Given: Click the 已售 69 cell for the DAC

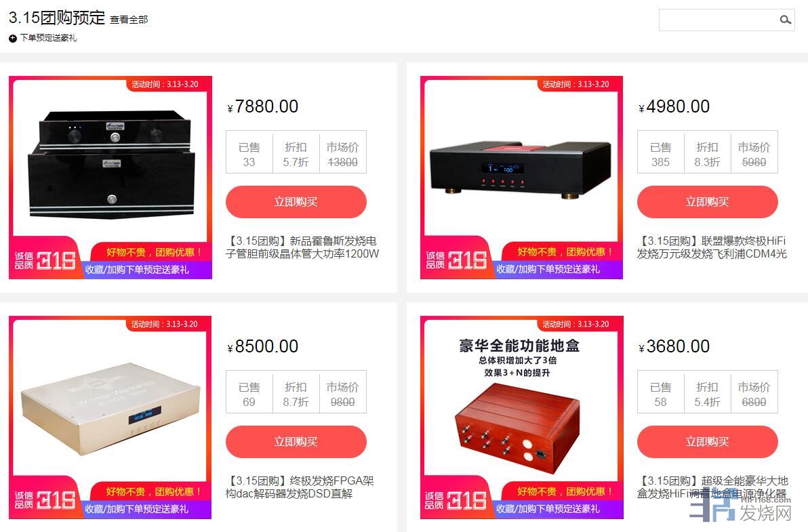Looking at the screenshot, I should click(x=249, y=394).
